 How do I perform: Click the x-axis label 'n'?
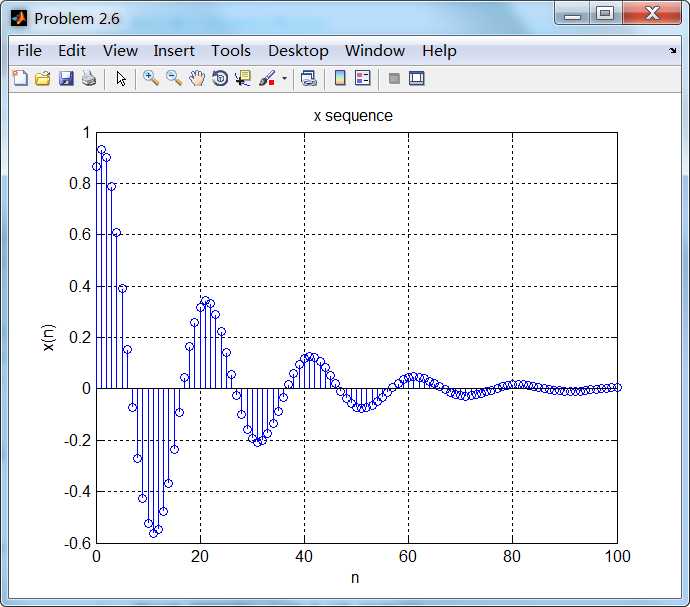click(x=355, y=578)
